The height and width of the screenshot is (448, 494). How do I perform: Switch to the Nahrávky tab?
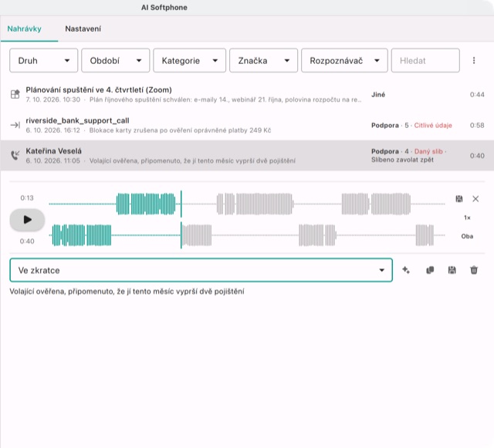pyautogui.click(x=24, y=29)
